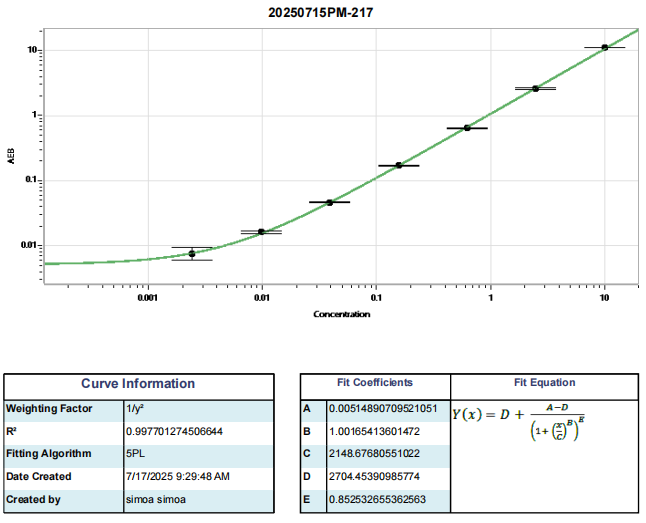
Task: Click the lowest data point on the curve
Action: tap(192, 254)
